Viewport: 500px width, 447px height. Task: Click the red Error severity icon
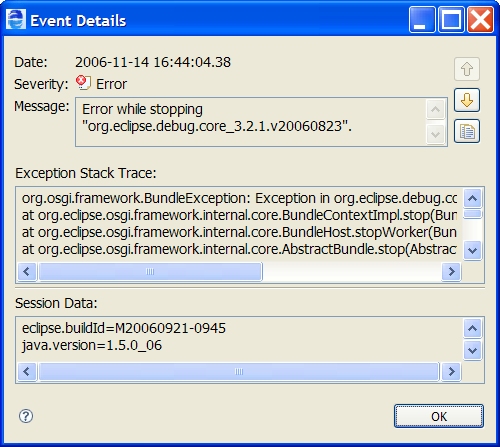pos(83,83)
